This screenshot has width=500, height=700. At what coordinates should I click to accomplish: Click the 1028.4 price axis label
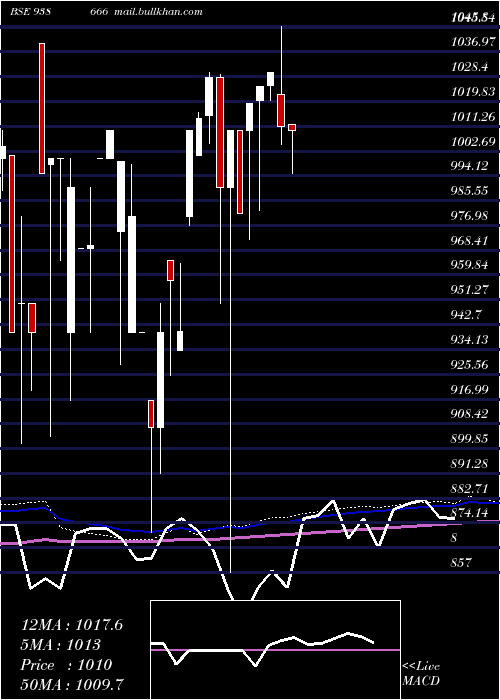469,67
